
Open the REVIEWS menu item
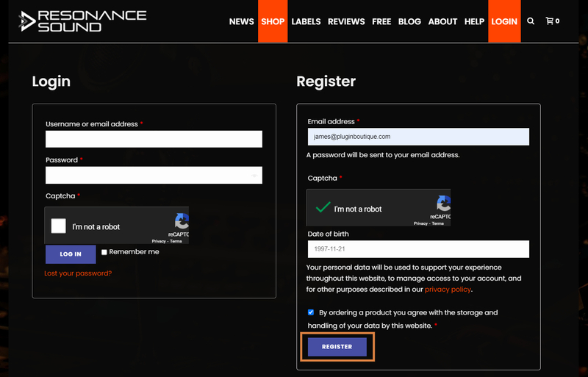(346, 21)
